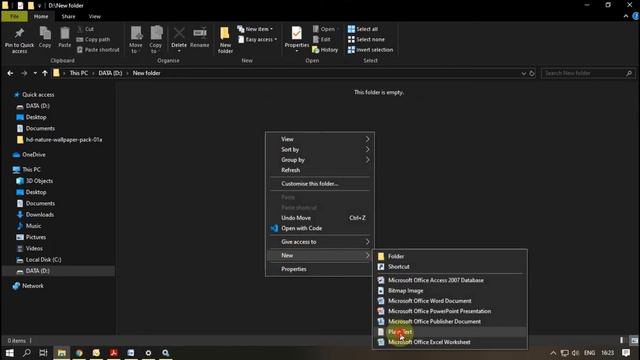Select OneDrive in navigation pane
The image size is (640, 360).
pyautogui.click(x=34, y=155)
